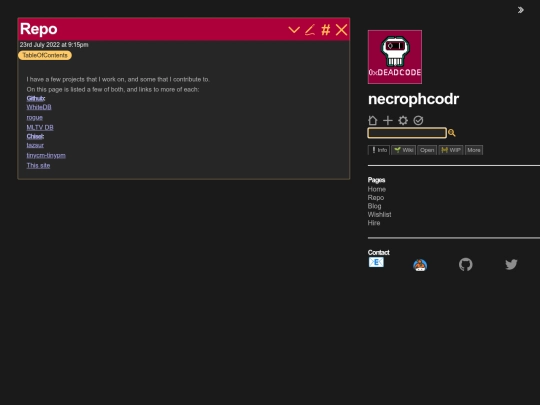Viewport: 540px width, 405px height.
Task: Click the 0xDEADCODE skull logo
Action: (x=395, y=57)
